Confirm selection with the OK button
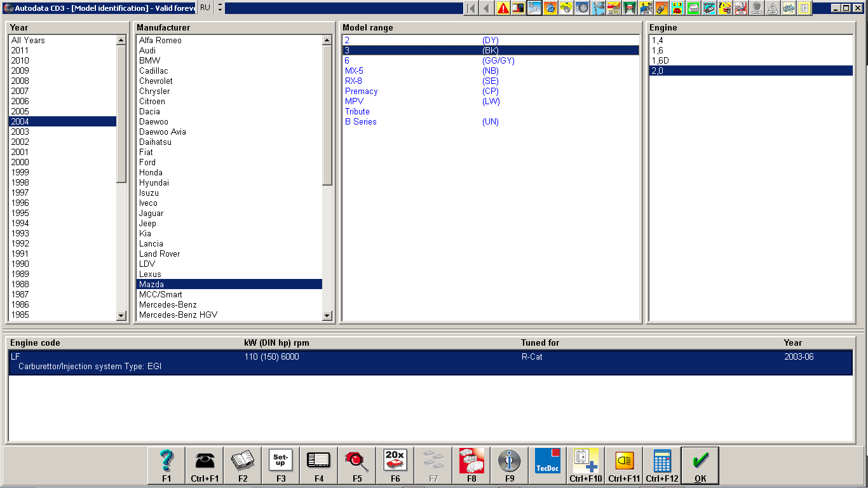Screen dimensions: 868x488 [700, 466]
